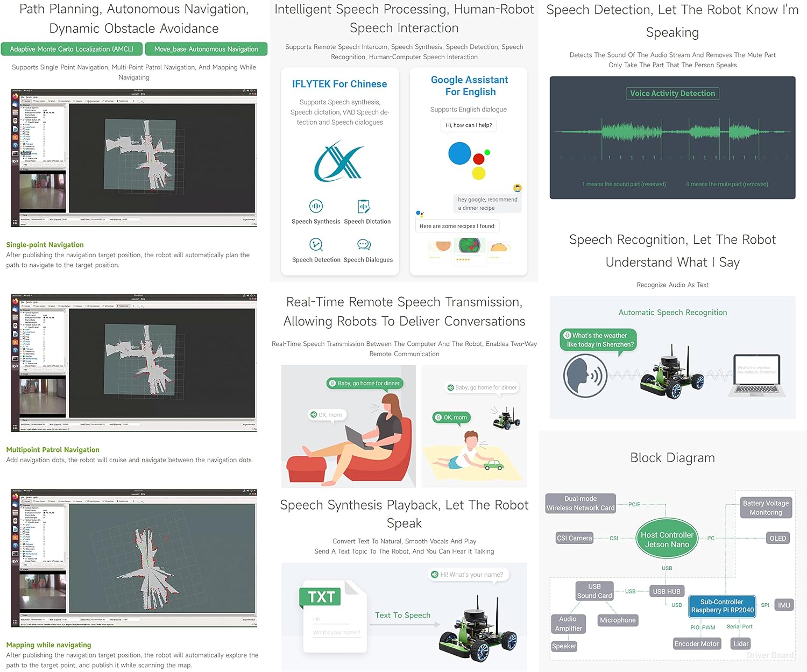The image size is (807, 672).
Task: Click the 'CSI Camera' block
Action: [x=574, y=538]
